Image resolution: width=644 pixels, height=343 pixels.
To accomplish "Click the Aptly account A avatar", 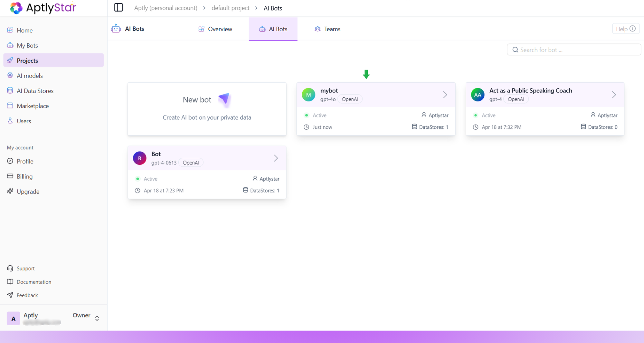I will (x=13, y=318).
